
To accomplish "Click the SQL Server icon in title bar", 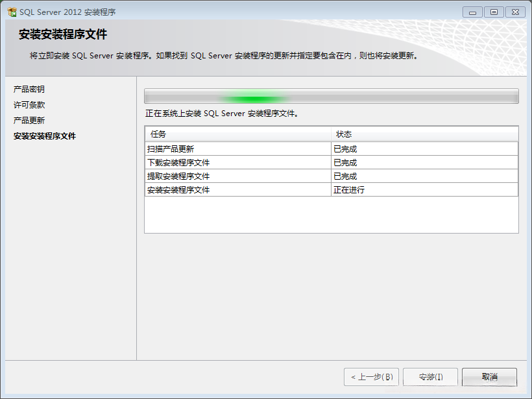I will (x=9, y=11).
